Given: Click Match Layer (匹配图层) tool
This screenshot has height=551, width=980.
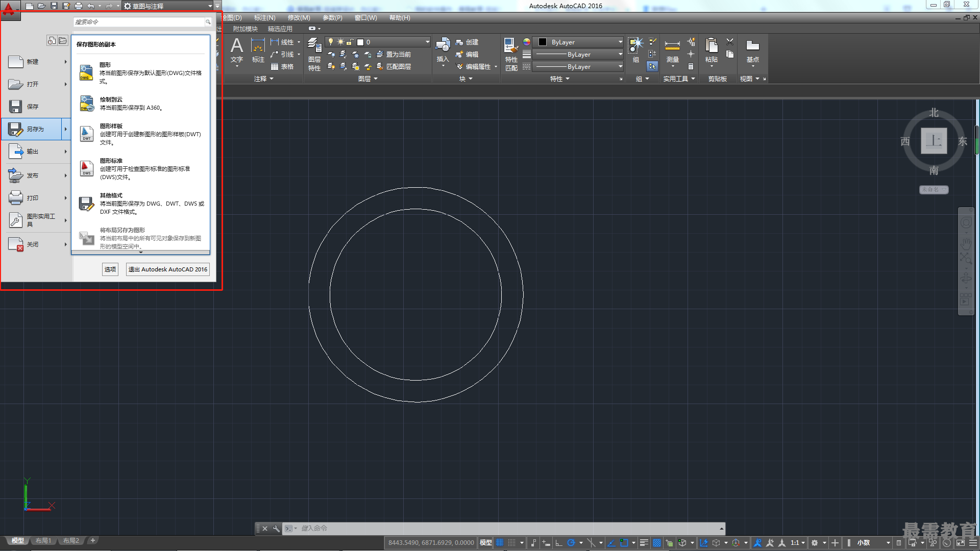Looking at the screenshot, I should click(x=394, y=67).
